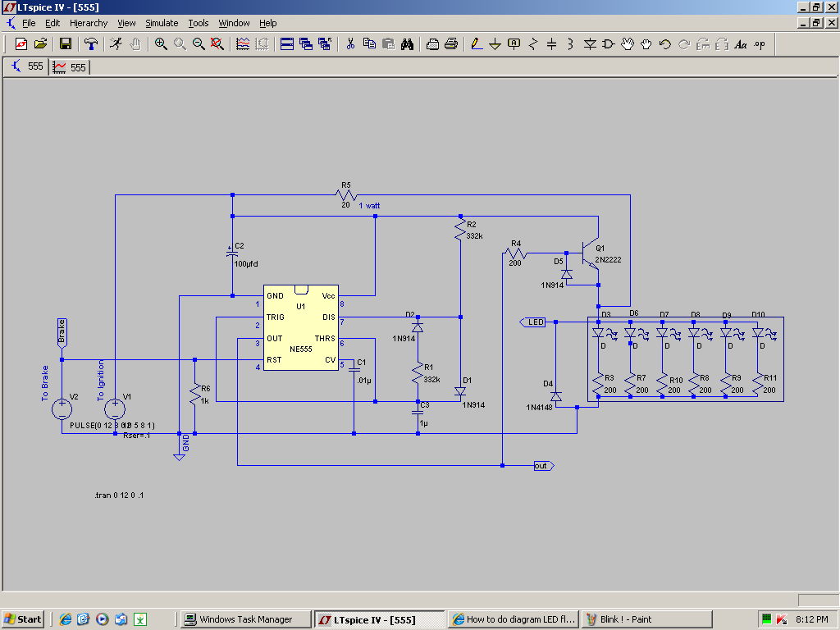Click the Undo arrow icon
This screenshot has width=840, height=630.
pos(664,44)
